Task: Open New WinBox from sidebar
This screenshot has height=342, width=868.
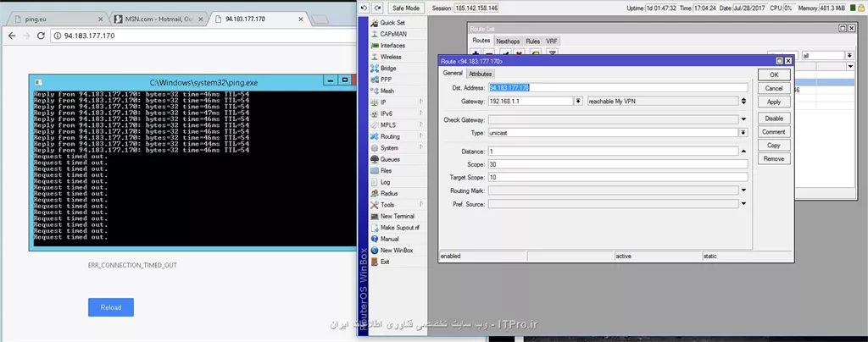Action: (x=397, y=251)
